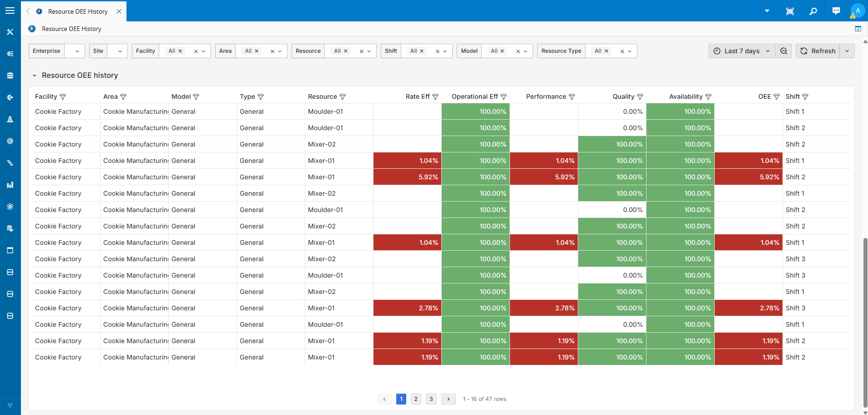Open the Refresh options dropdown arrow
The width and height of the screenshot is (868, 415).
[847, 51]
